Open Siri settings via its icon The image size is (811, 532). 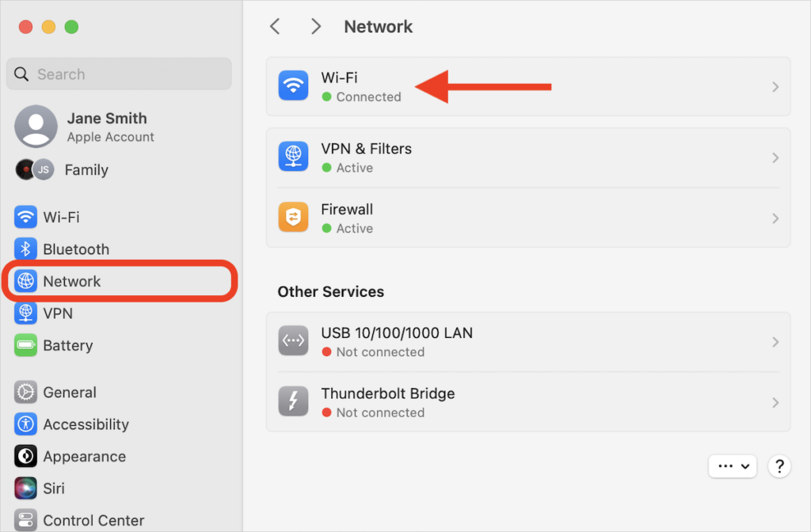pos(25,488)
